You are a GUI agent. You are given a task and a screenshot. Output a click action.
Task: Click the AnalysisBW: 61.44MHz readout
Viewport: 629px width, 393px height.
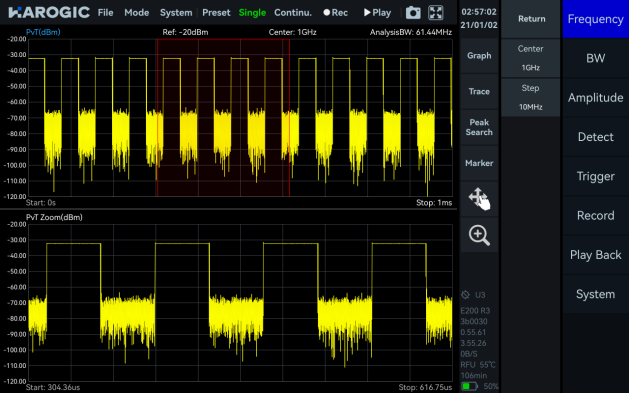[x=411, y=32]
